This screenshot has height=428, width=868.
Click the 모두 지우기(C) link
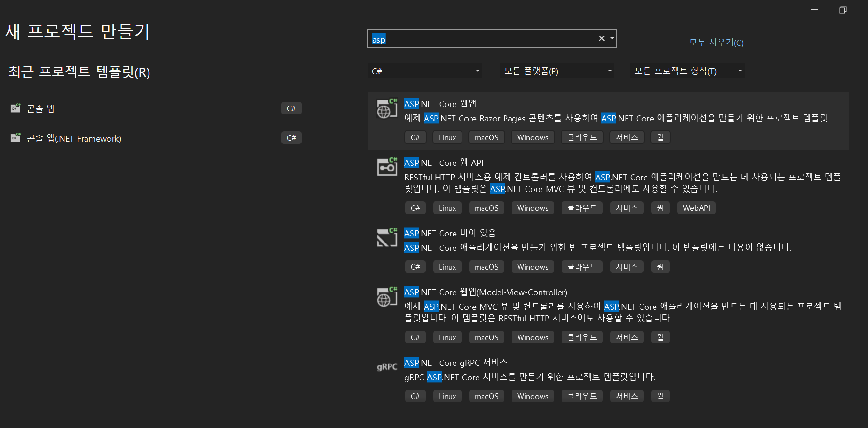(716, 43)
